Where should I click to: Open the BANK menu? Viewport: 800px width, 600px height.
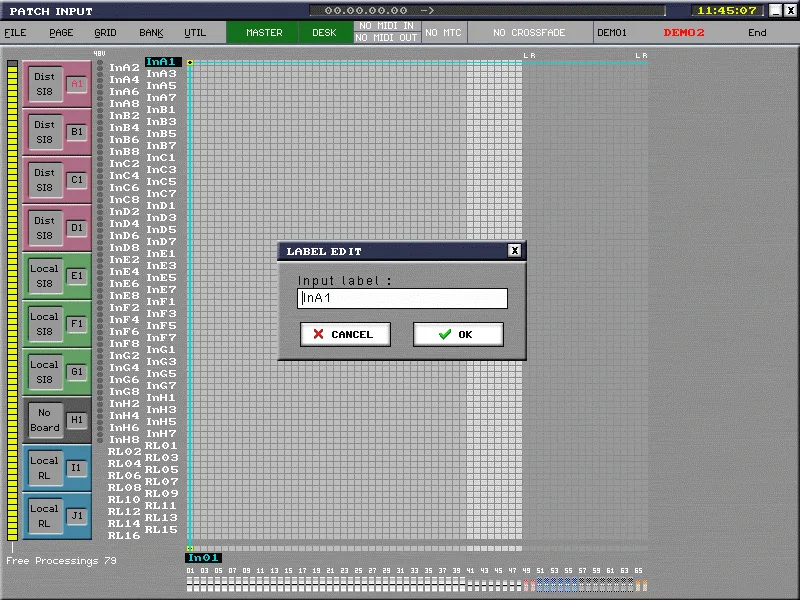point(151,33)
